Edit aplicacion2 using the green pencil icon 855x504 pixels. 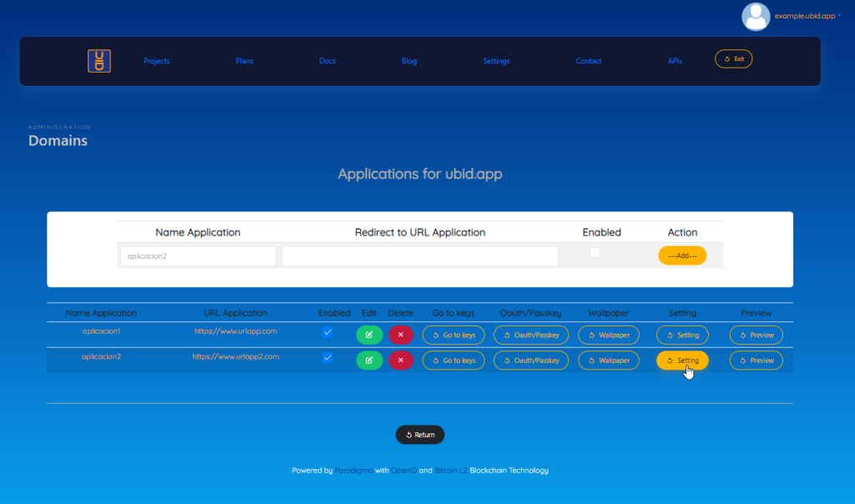pyautogui.click(x=369, y=360)
